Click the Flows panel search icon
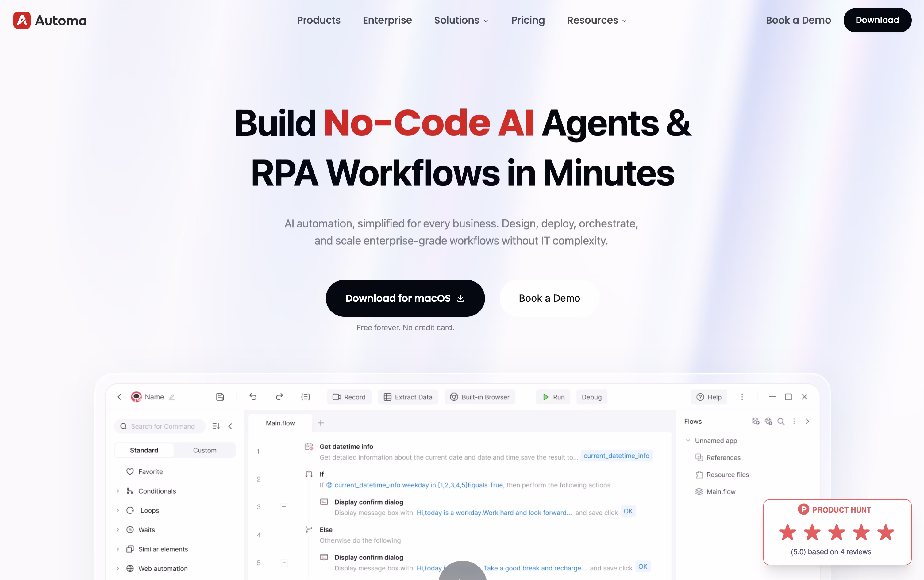The image size is (924, 580). click(x=781, y=421)
